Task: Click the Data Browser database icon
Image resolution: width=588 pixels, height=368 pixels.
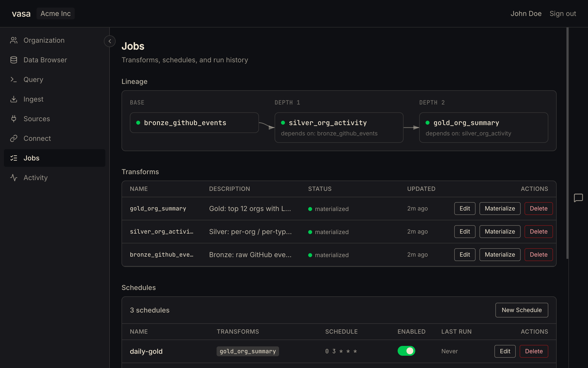Action: coord(14,60)
